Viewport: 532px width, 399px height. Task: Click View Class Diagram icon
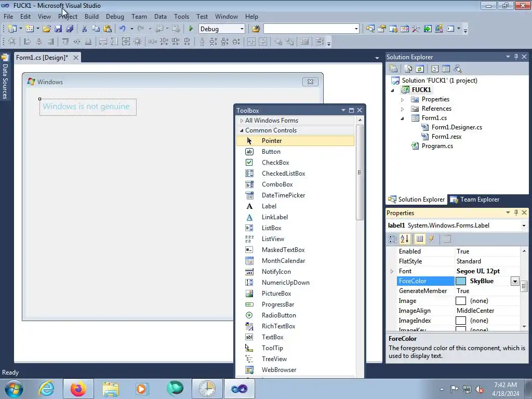[458, 69]
